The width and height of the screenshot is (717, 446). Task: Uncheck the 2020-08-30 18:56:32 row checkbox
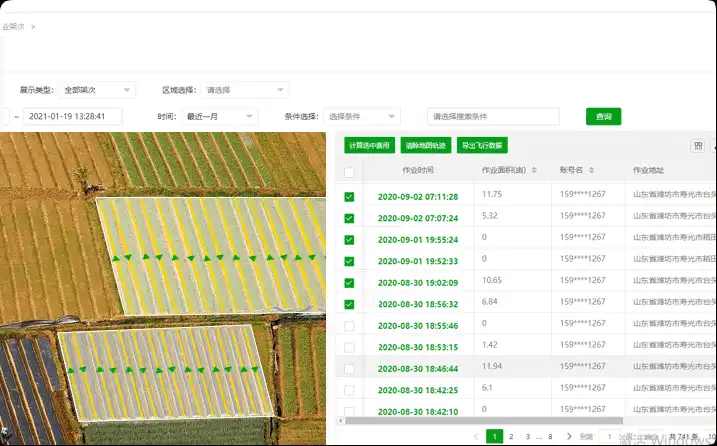[349, 304]
